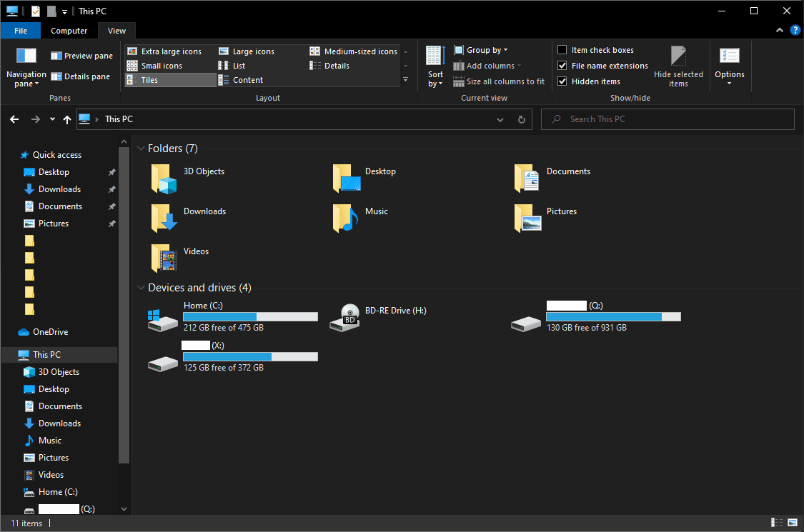Click Size all columns to fit
Viewport: 804px width, 532px height.
pyautogui.click(x=499, y=81)
